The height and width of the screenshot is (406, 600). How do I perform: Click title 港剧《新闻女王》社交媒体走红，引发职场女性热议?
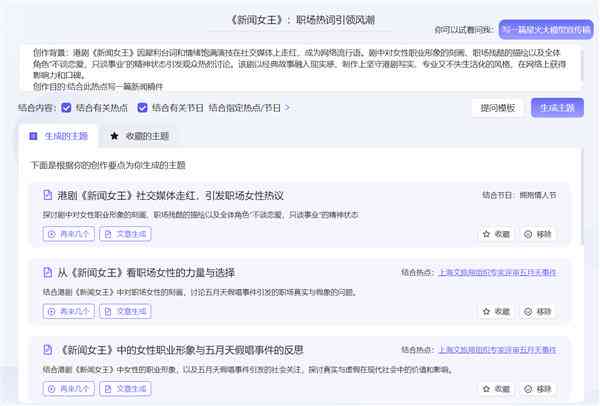point(171,195)
